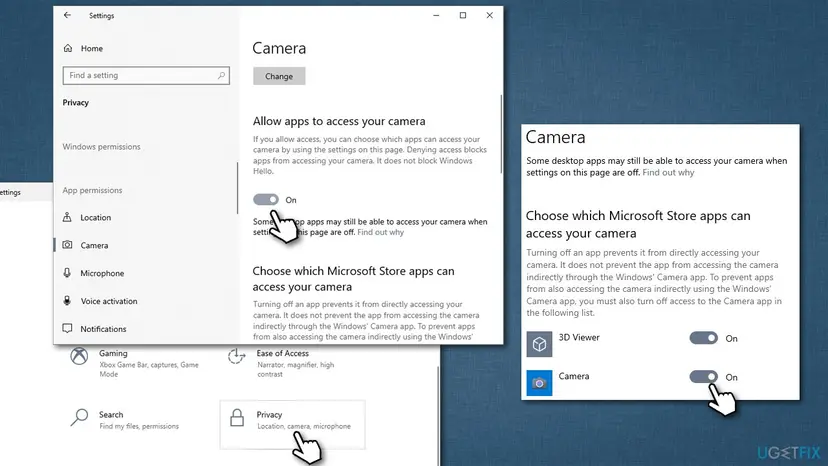Minimize the Settings window
The height and width of the screenshot is (466, 828).
coord(436,15)
